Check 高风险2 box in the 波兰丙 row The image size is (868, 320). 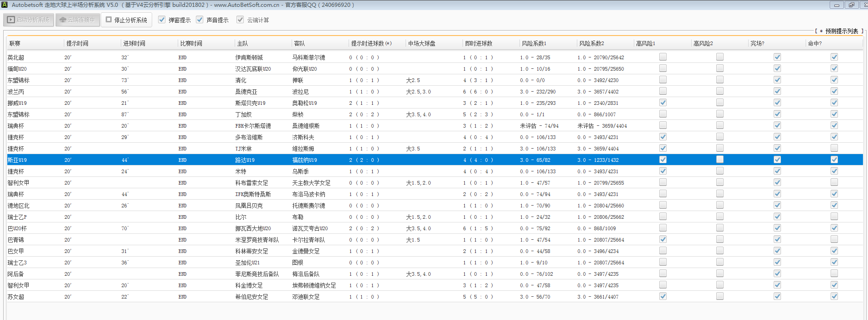720,91
